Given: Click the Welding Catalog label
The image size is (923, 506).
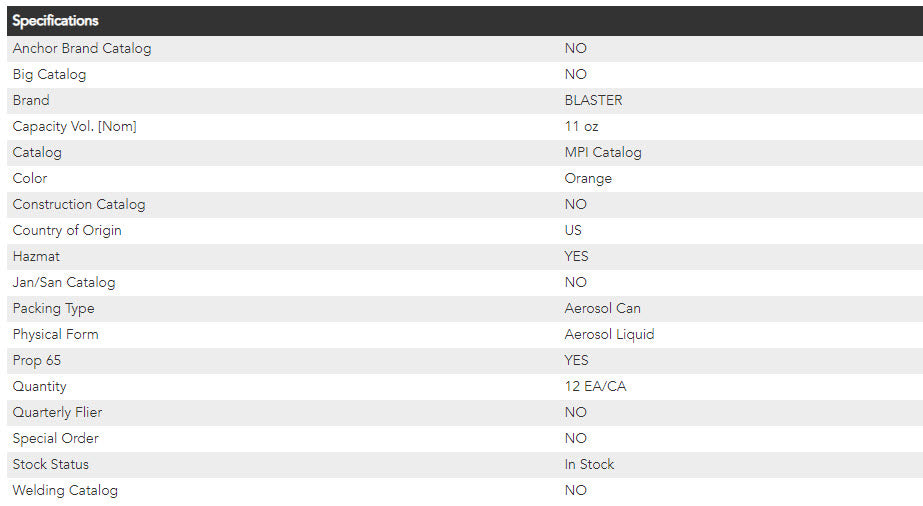Looking at the screenshot, I should click(65, 490).
